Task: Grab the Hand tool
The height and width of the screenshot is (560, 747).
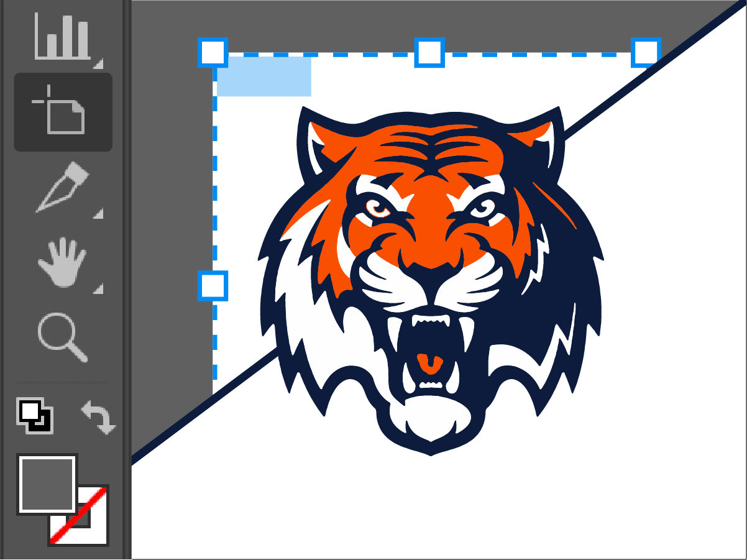Action: click(x=62, y=261)
